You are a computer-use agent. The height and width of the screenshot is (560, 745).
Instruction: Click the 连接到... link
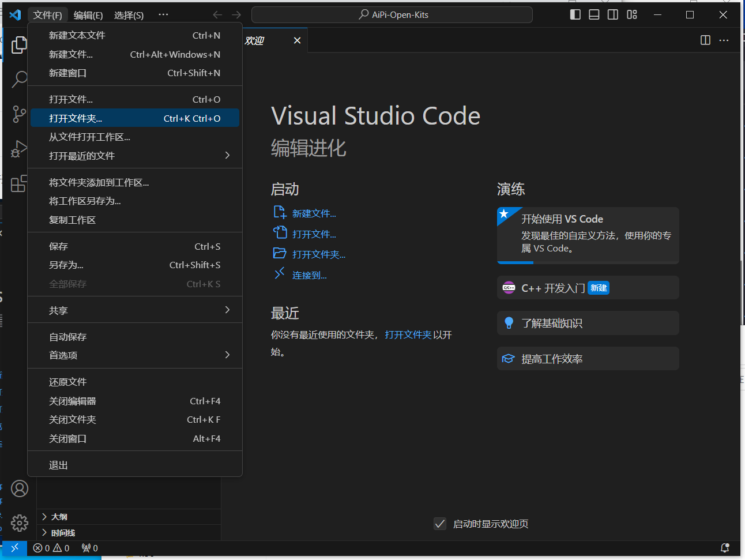309,275
